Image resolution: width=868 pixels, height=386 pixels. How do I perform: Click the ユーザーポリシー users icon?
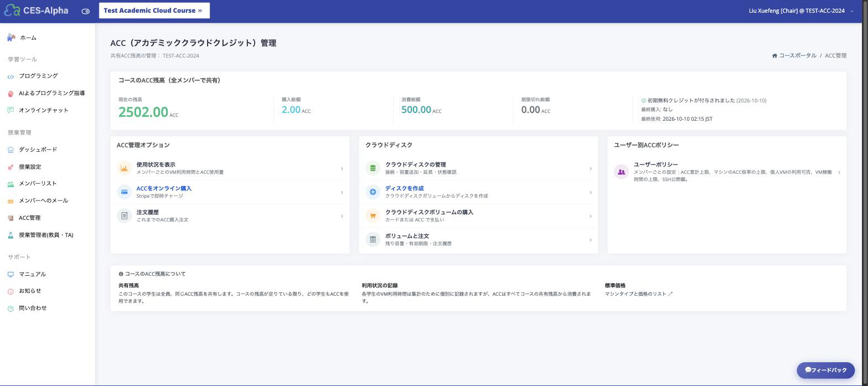tap(621, 172)
